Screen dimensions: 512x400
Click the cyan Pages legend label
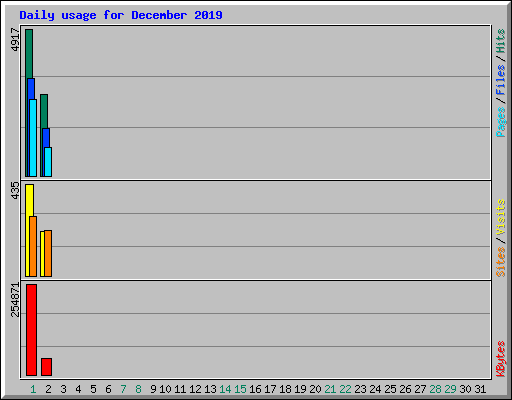tap(500, 122)
